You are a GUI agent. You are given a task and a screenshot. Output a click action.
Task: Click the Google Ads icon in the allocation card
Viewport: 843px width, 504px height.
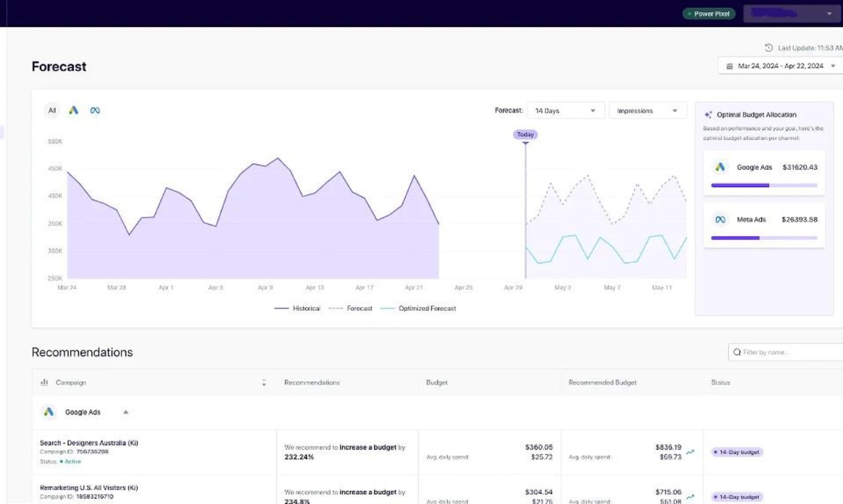coord(720,167)
